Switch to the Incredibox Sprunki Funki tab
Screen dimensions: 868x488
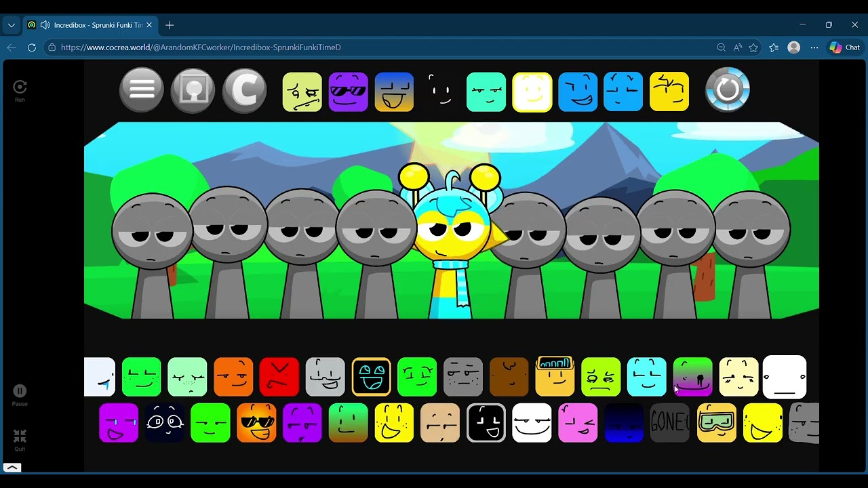[90, 25]
